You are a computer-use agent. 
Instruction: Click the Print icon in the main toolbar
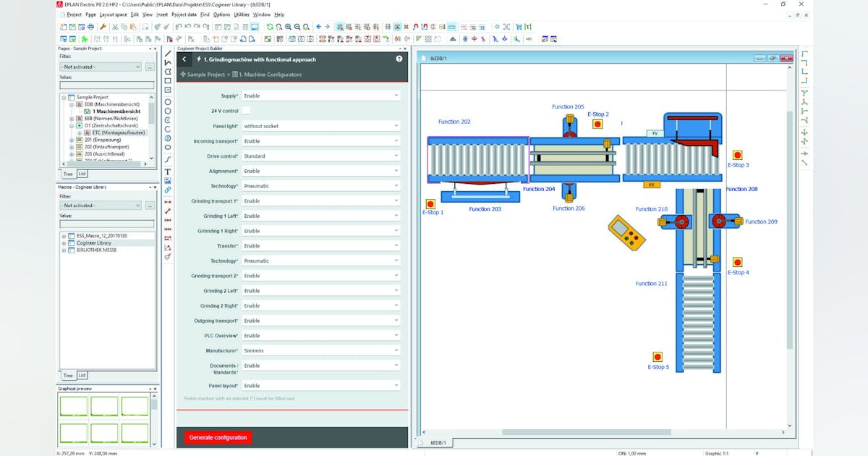click(x=90, y=27)
